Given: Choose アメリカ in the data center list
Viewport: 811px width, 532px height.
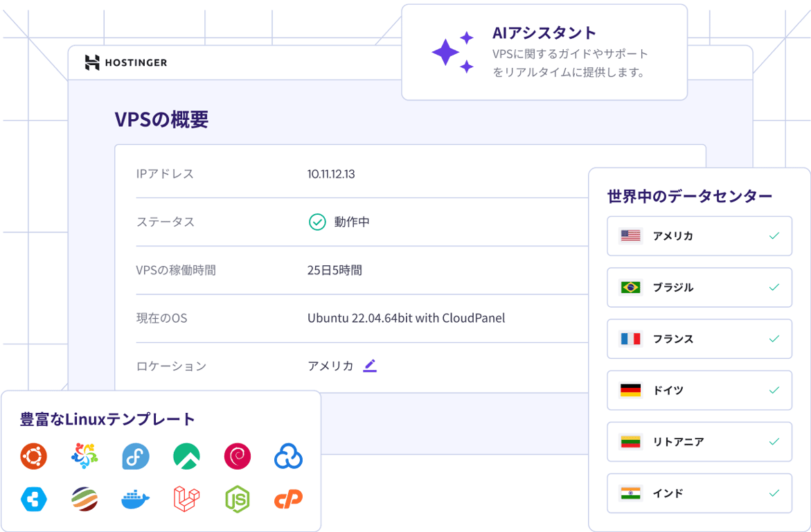Looking at the screenshot, I should (699, 236).
